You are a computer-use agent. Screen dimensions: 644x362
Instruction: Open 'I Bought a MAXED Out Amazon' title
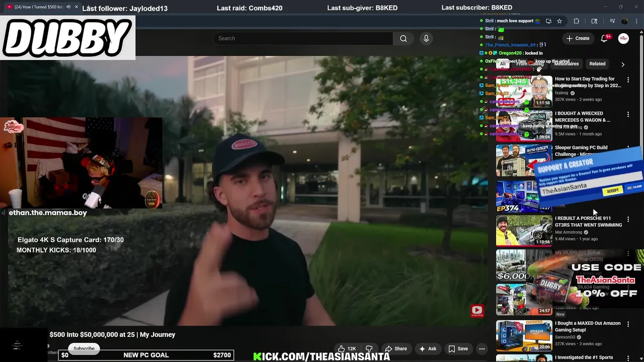click(588, 326)
